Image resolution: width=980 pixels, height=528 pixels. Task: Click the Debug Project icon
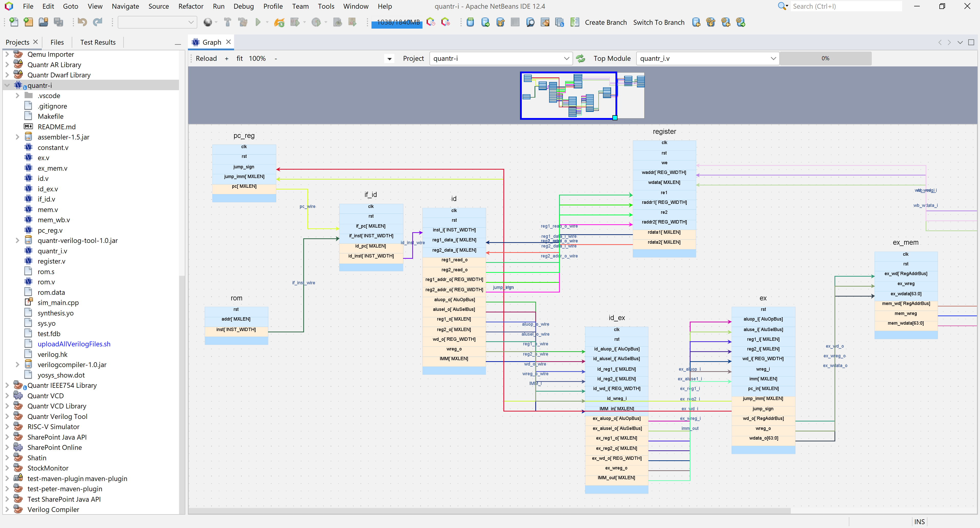[295, 22]
